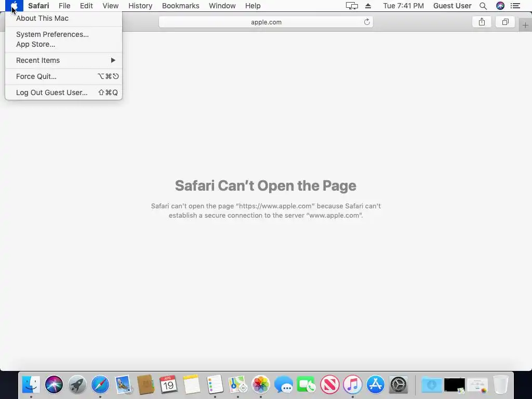Open the Help menu
Screen dimensions: 532x399
click(x=253, y=6)
